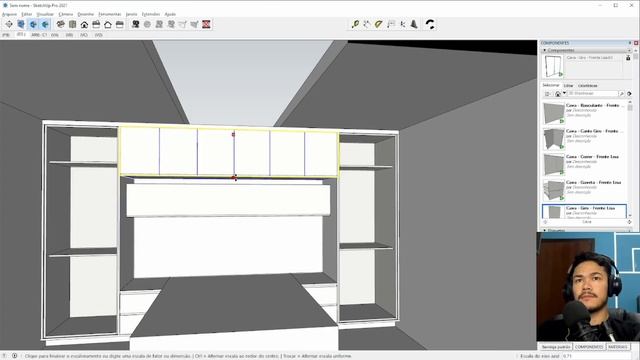Switch to the Selecionar tab
640x360 pixels.
(x=551, y=85)
